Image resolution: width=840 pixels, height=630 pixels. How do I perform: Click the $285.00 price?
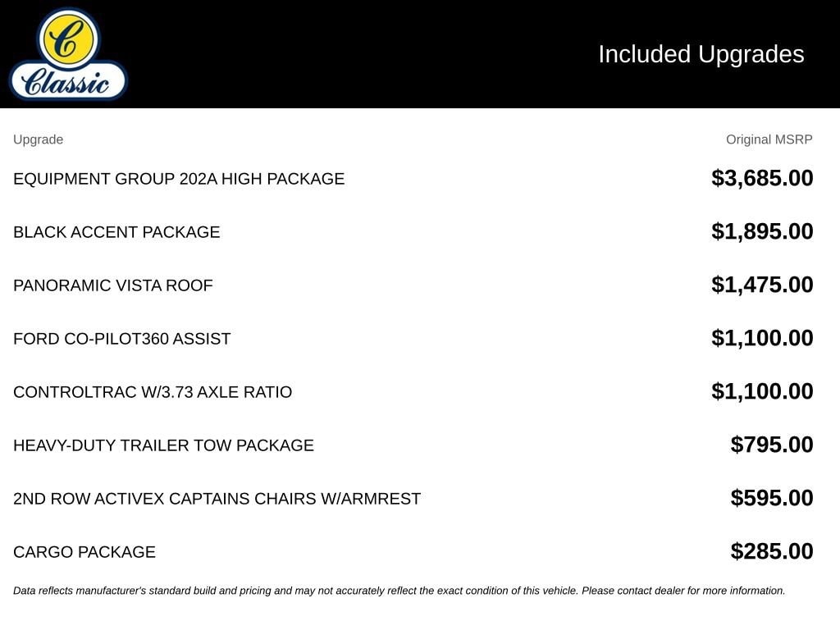[771, 551]
